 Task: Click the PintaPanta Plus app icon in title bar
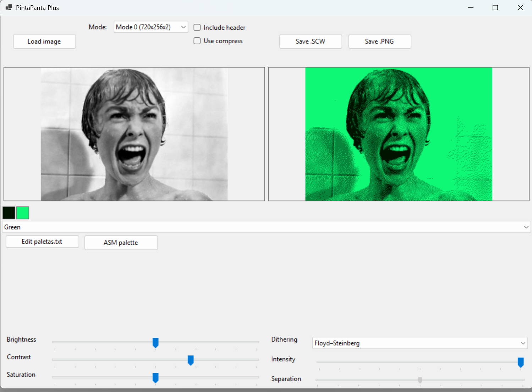click(9, 7)
